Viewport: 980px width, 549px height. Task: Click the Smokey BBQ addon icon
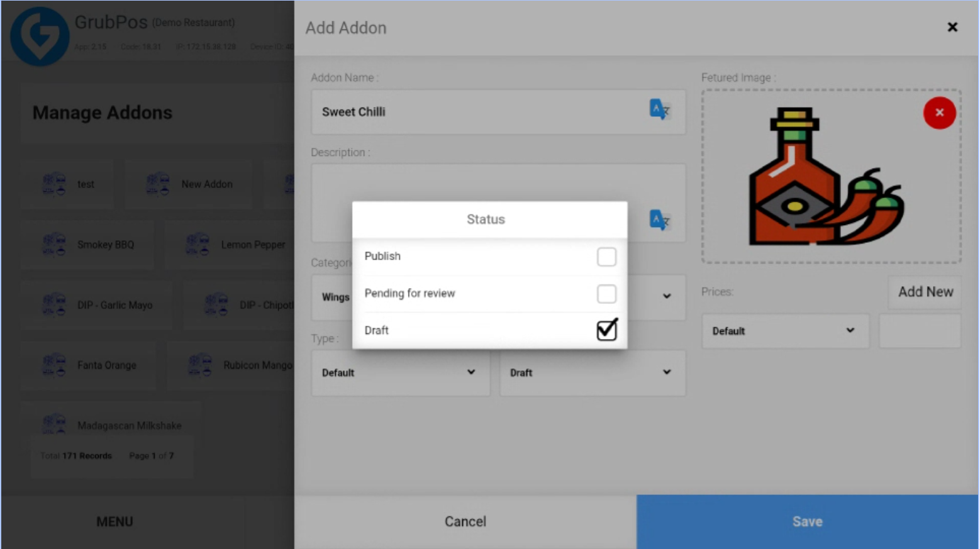[54, 244]
